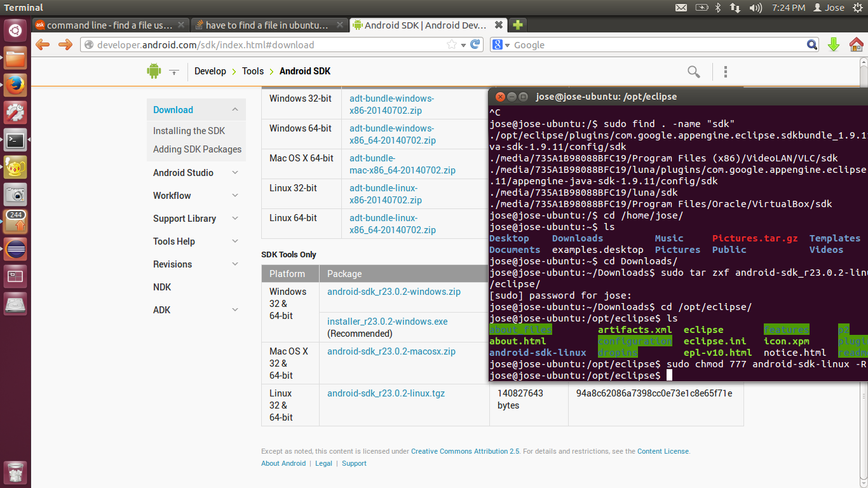
Task: Go to home page via house icon
Action: tap(857, 44)
